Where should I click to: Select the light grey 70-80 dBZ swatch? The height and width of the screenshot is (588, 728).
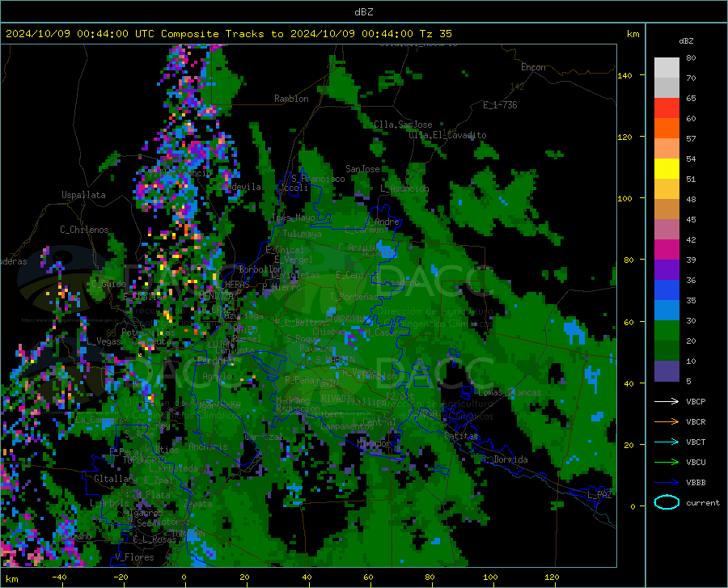tap(667, 68)
